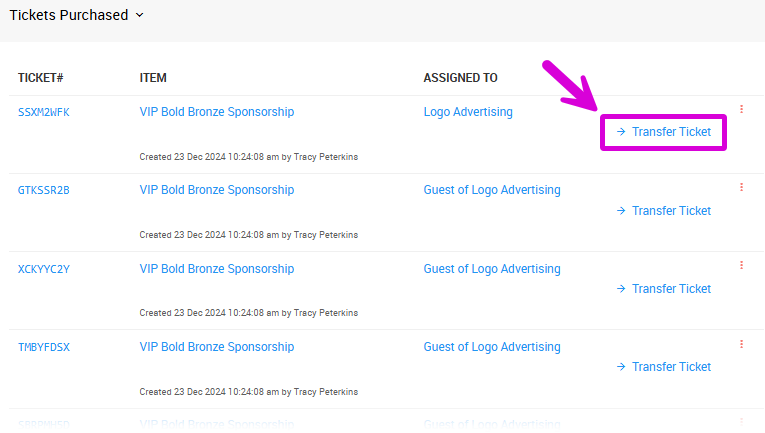Expand the Tickets Purchased dropdown chevron
Image resolution: width=765 pixels, height=433 pixels.
pyautogui.click(x=139, y=15)
